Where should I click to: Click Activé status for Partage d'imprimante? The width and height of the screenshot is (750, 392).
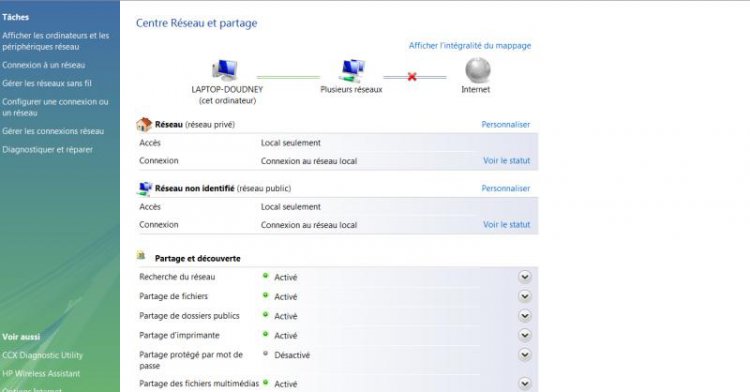click(x=286, y=336)
